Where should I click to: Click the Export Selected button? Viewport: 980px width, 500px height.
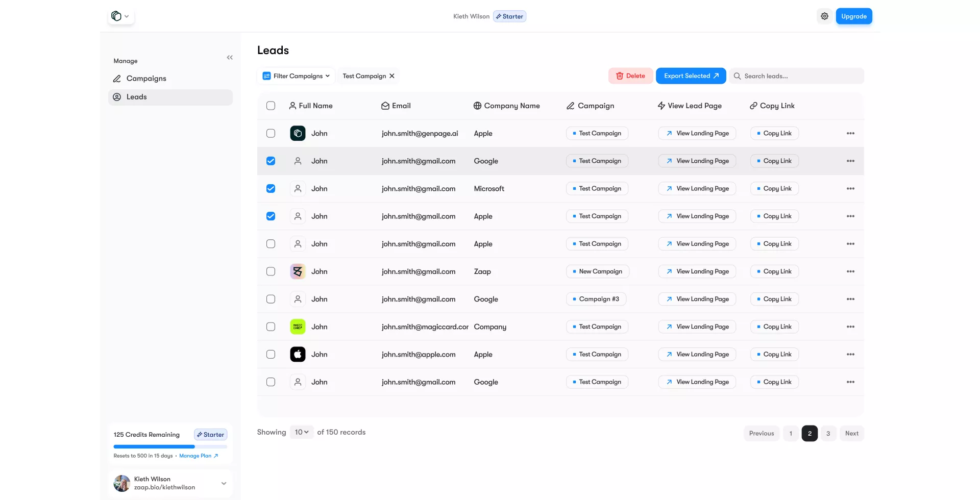[x=691, y=76]
